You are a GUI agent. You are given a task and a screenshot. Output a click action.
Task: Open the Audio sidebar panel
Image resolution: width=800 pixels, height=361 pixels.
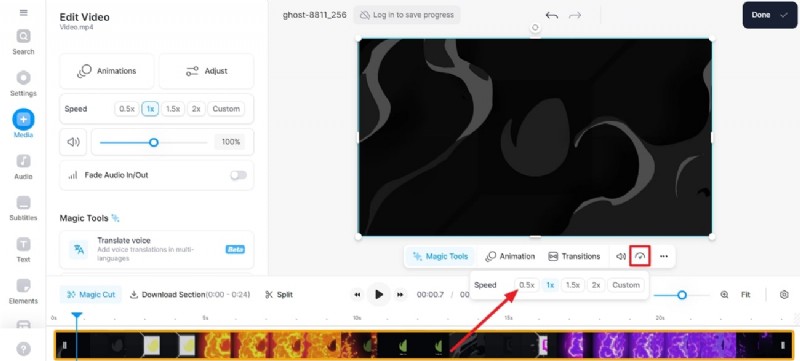[x=23, y=167]
